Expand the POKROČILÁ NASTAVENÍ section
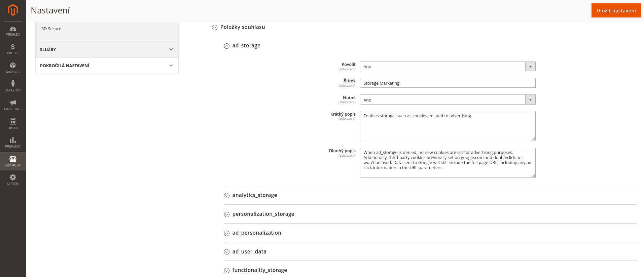The image size is (644, 277). coord(107,66)
